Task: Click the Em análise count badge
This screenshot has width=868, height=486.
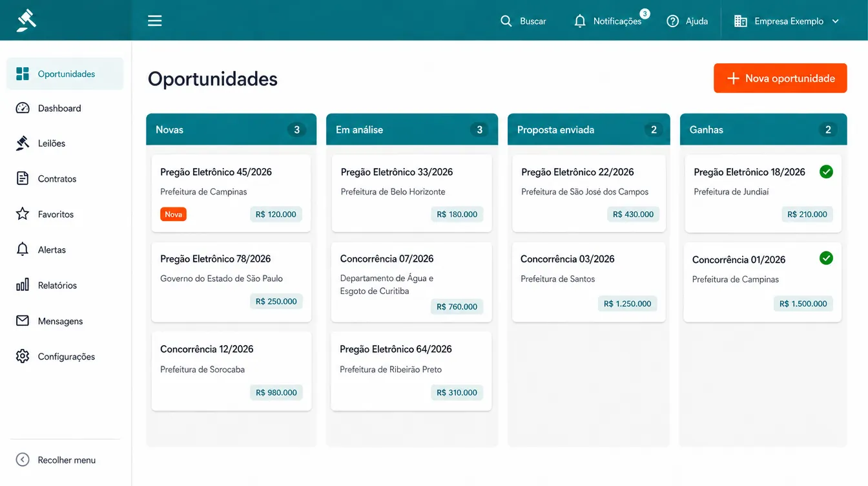Action: 479,130
